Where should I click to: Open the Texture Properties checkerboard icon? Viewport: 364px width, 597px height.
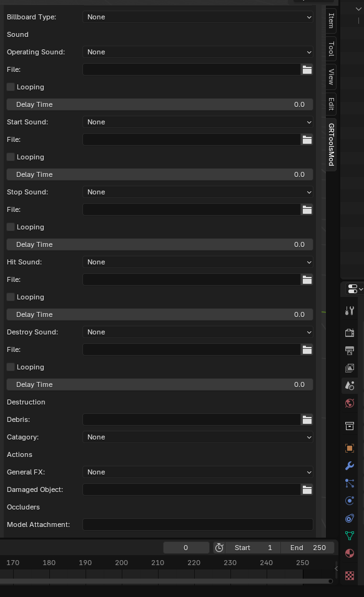(x=350, y=576)
